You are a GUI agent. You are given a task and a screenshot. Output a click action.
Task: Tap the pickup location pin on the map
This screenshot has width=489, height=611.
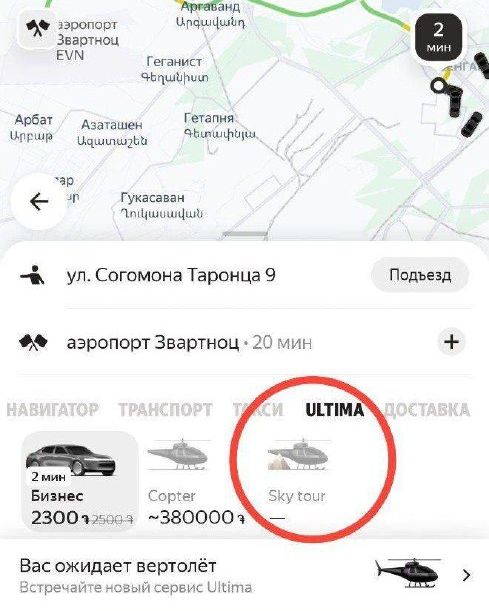439,85
